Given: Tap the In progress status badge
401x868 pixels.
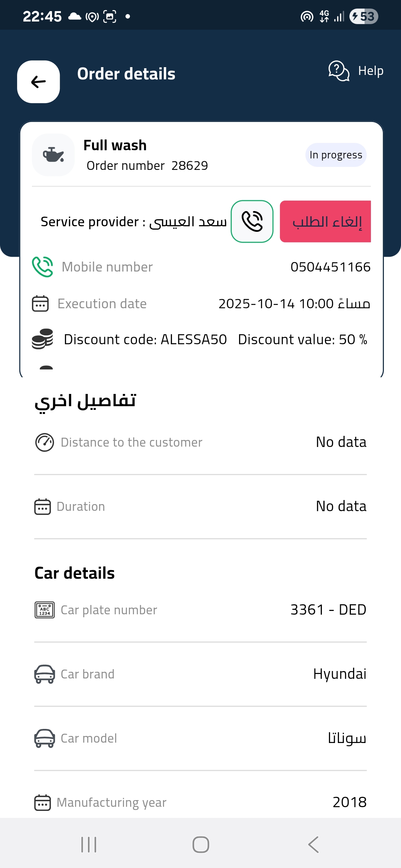Looking at the screenshot, I should pos(336,155).
